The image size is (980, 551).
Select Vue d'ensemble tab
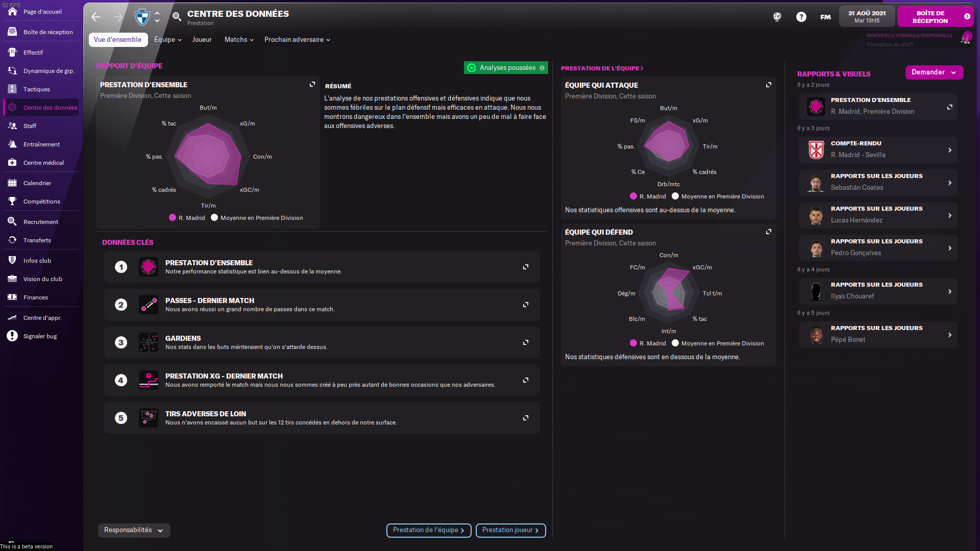point(118,39)
